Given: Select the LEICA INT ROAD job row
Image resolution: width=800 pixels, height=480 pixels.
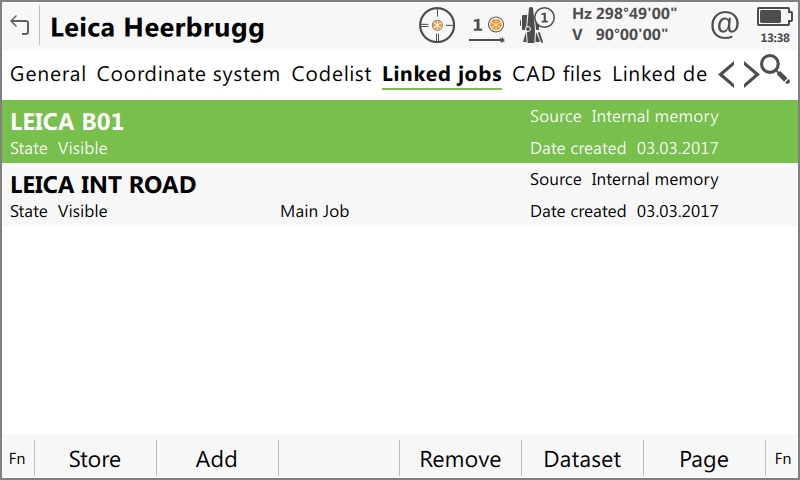Looking at the screenshot, I should [400, 195].
